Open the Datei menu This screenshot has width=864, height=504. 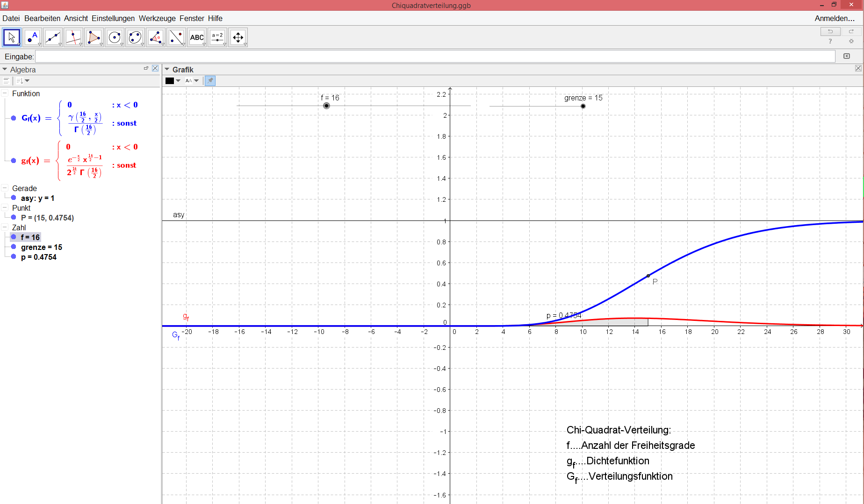coord(11,18)
